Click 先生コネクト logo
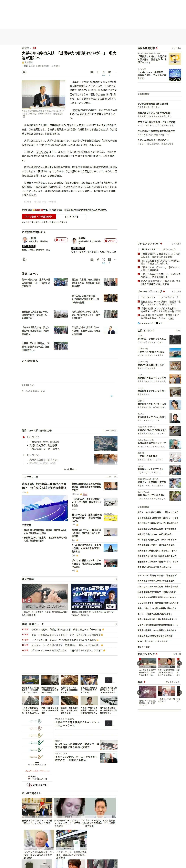This screenshot has width=186, height=868. coord(37,785)
